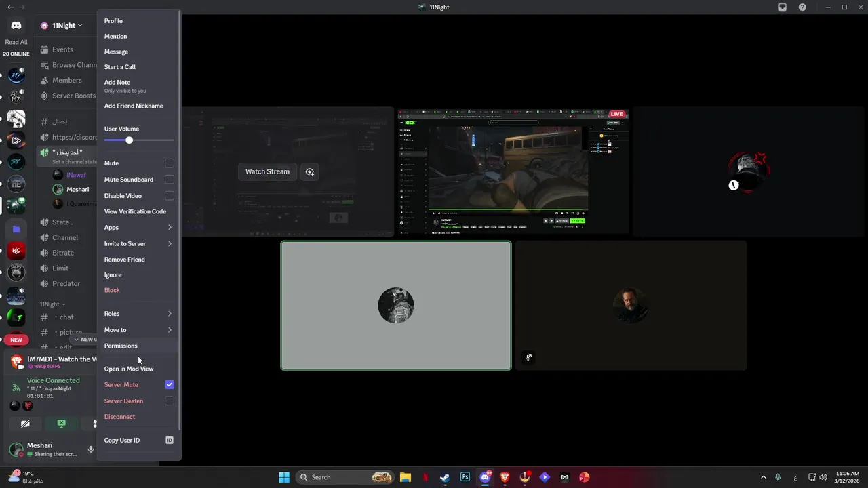The image size is (868, 488).
Task: Open the purple server folder icon
Action: click(16, 229)
